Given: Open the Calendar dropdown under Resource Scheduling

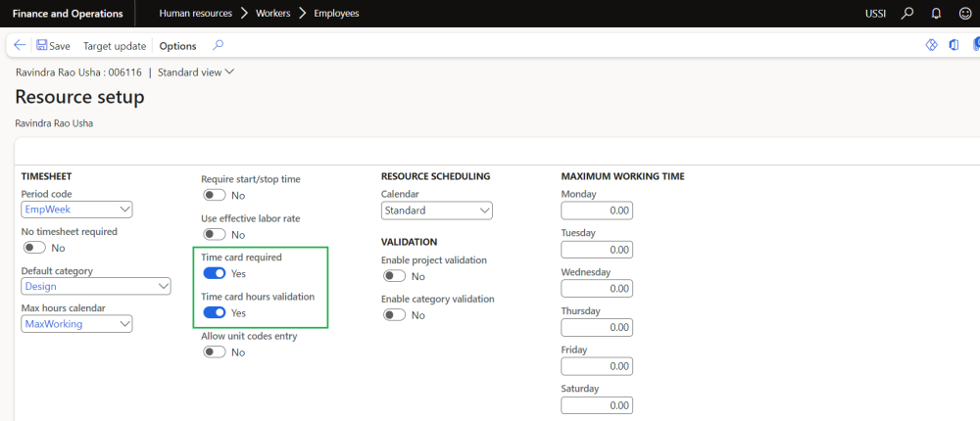Looking at the screenshot, I should (484, 210).
